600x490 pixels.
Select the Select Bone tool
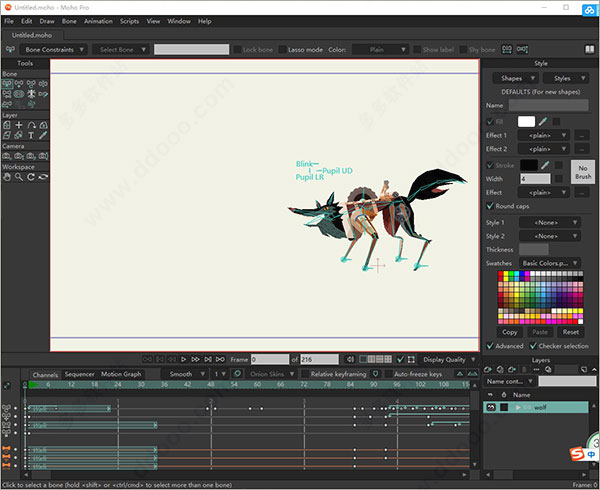[x=7, y=84]
